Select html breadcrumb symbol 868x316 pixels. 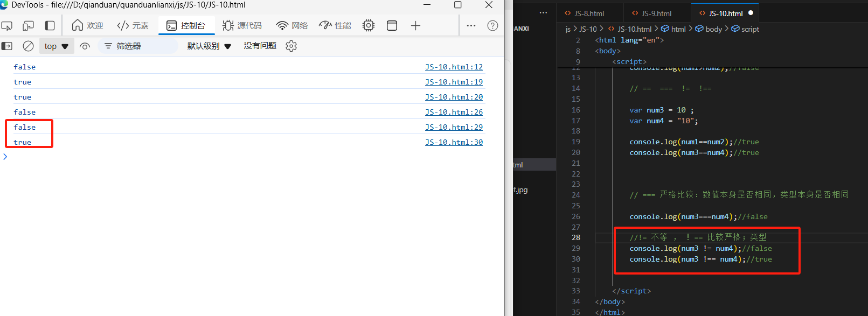pyautogui.click(x=673, y=29)
